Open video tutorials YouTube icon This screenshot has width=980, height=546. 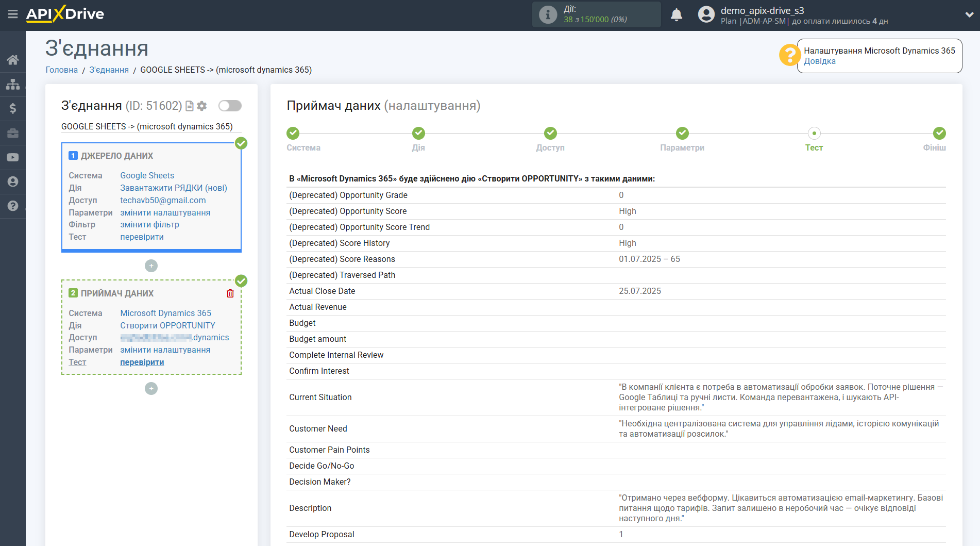[x=13, y=157]
